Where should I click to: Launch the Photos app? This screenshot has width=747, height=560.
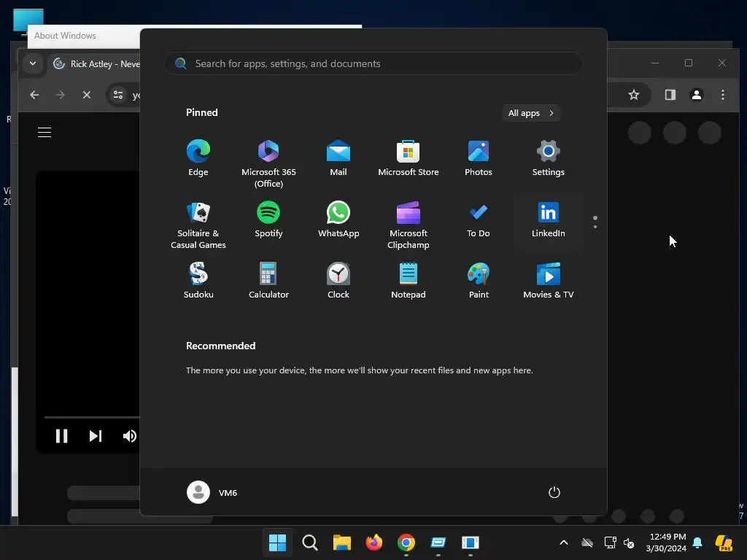point(479,159)
